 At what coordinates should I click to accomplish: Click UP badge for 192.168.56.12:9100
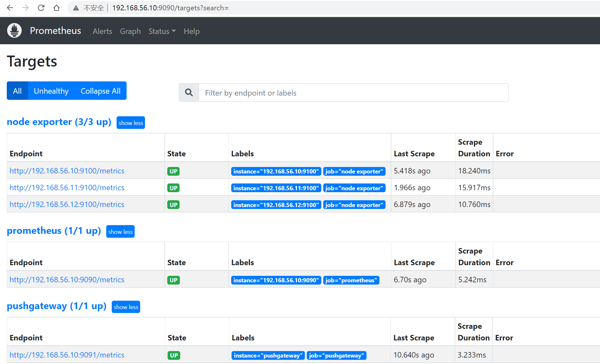click(x=173, y=205)
